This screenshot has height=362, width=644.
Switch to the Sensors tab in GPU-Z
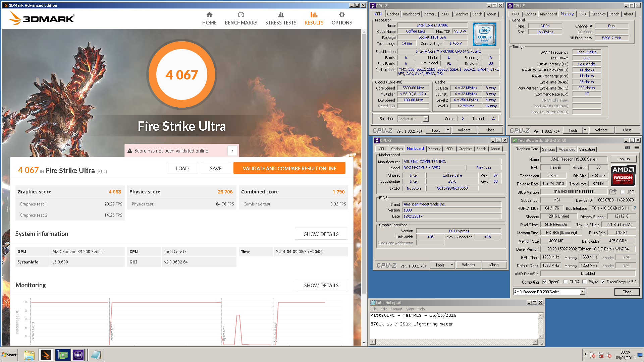pos(548,149)
